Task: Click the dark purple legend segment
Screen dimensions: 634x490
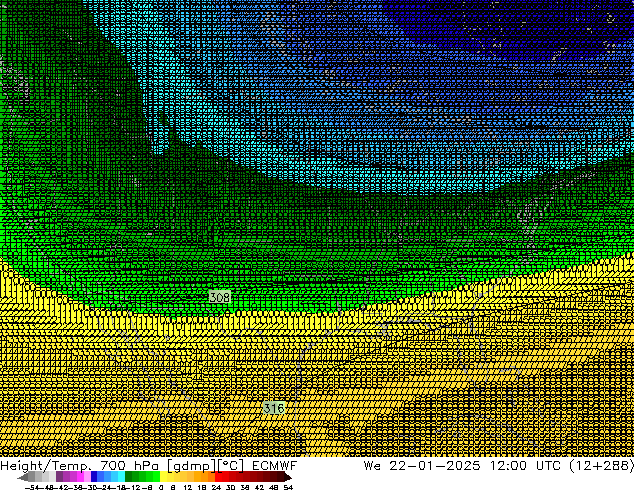Action: pyautogui.click(x=59, y=477)
